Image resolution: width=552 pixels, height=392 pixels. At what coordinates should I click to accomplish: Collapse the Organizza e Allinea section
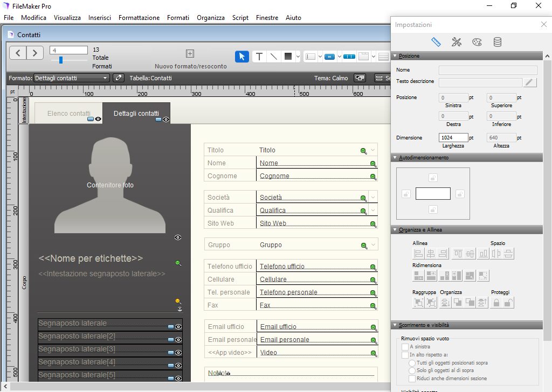click(x=395, y=230)
